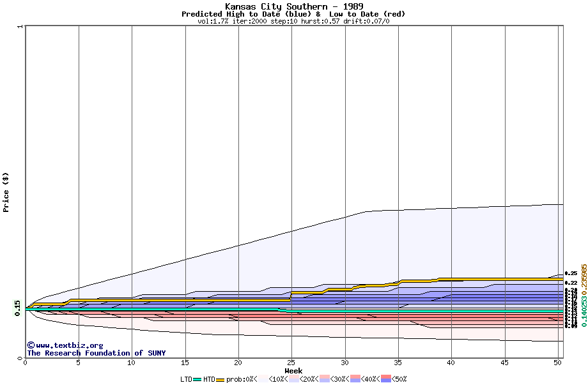Click the green '0.140253' final LTD value
The width and height of the screenshot is (588, 383).
584,311
